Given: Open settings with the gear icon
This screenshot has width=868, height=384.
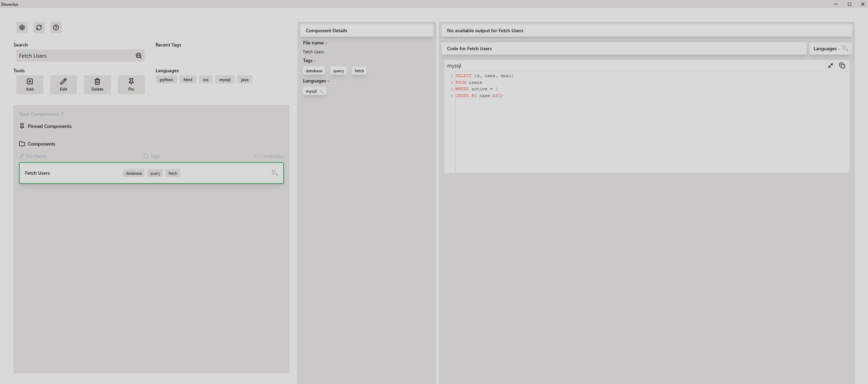Looking at the screenshot, I should [x=22, y=27].
